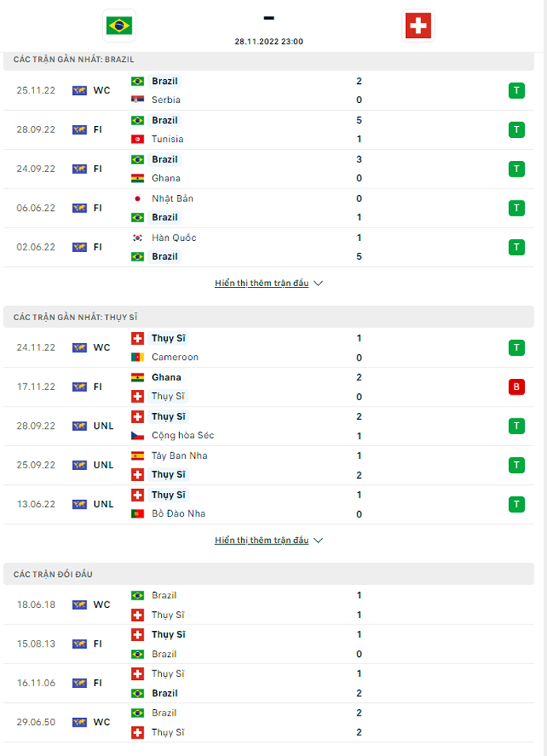Image resolution: width=547 pixels, height=756 pixels.
Task: Click the Hàn Quốc flag icon
Action: [x=138, y=238]
